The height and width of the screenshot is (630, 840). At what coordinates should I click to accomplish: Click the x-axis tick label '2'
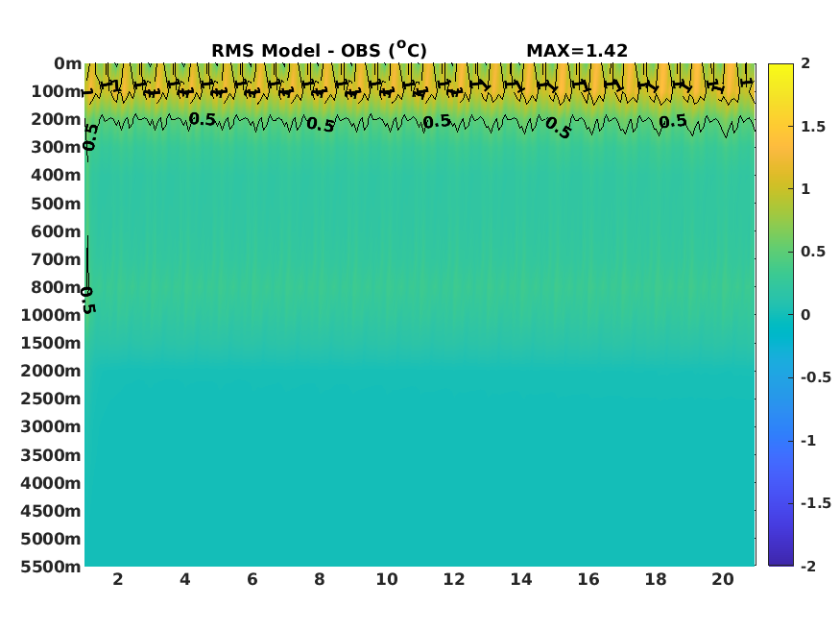(118, 579)
